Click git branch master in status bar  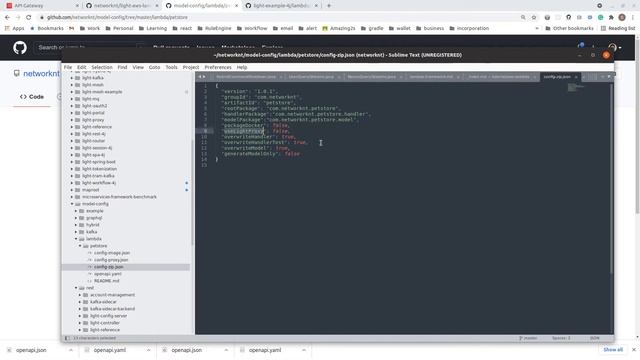(528, 338)
